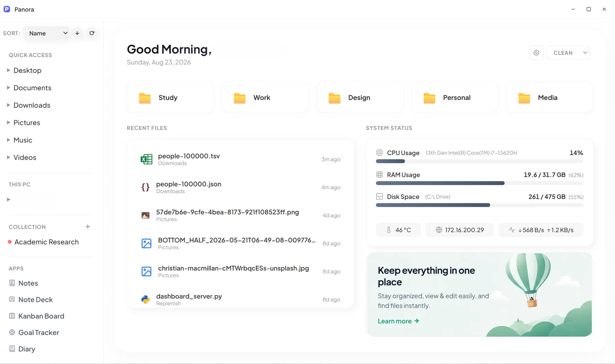Open the Study folder card
Screen dimensions: 615x364
tap(170, 97)
